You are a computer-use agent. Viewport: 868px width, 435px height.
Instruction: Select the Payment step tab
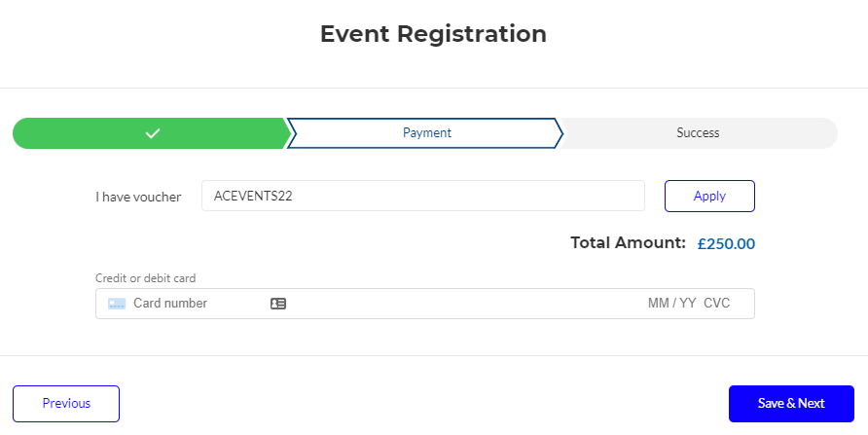[x=426, y=133]
